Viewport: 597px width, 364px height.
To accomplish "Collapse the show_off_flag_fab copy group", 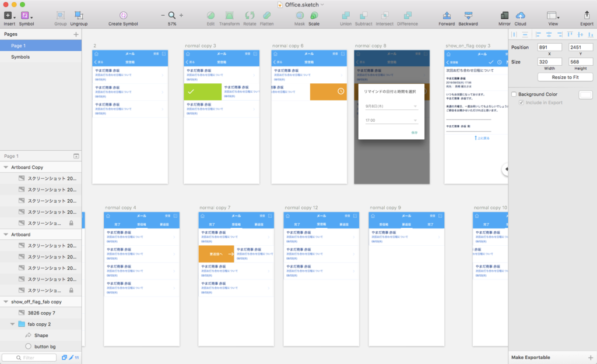I will pos(6,302).
